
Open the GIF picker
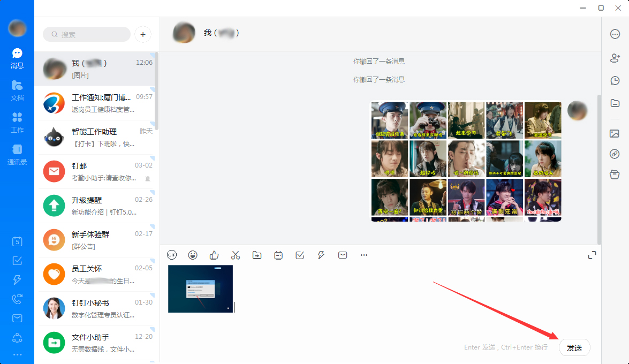tap(171, 255)
